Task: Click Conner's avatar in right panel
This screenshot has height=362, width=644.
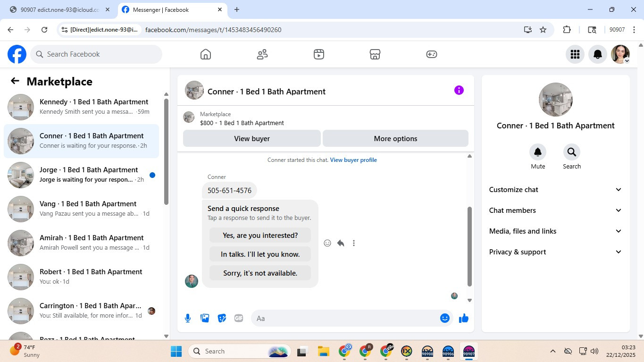Action: [x=556, y=100]
